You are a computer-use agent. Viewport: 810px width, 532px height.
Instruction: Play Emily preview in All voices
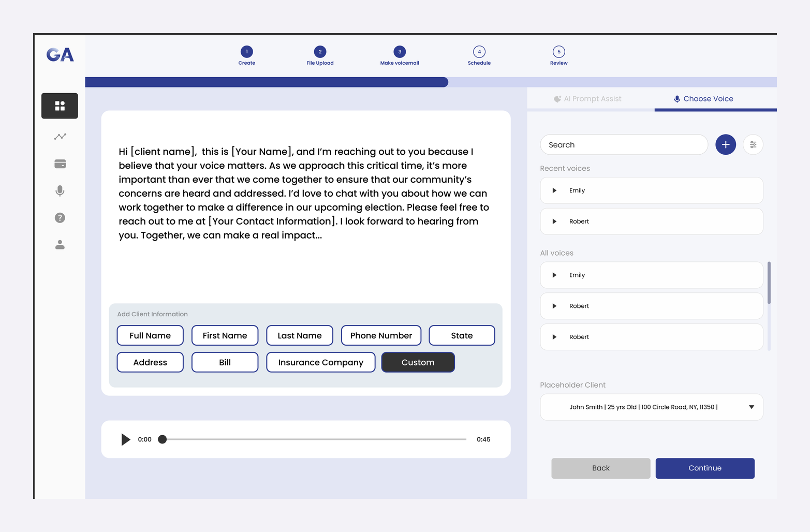pos(554,275)
